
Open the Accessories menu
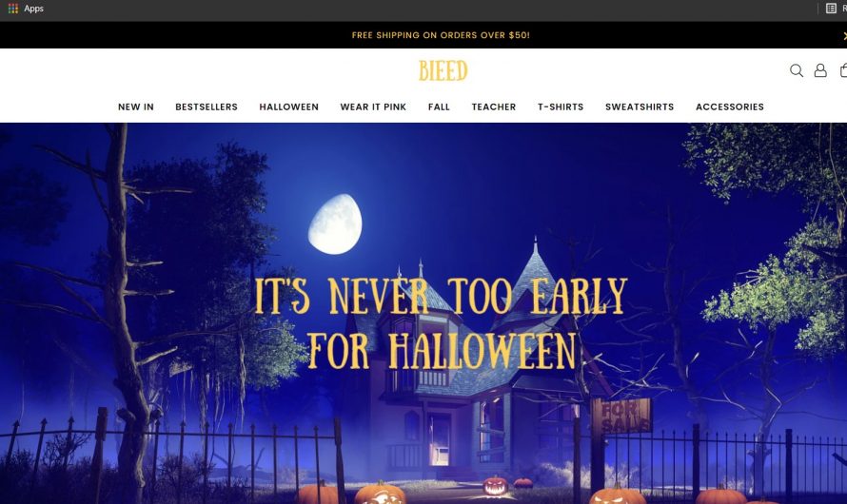730,107
